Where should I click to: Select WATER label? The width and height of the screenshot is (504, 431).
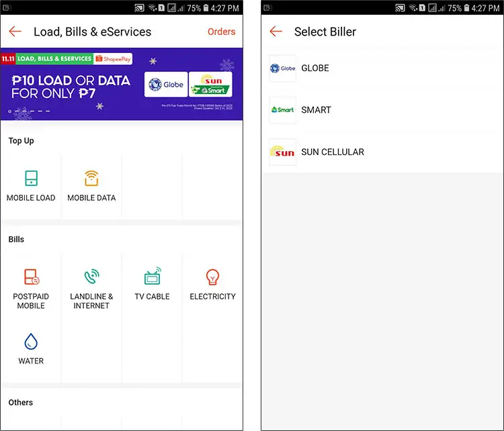pyautogui.click(x=31, y=361)
